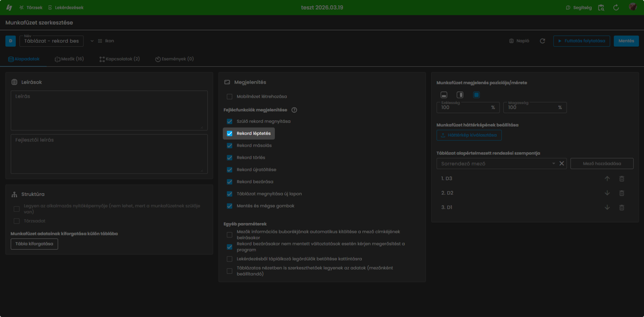Image resolution: width=644 pixels, height=317 pixels.
Task: Click the Tábla kiforgatása button
Action: 34,244
